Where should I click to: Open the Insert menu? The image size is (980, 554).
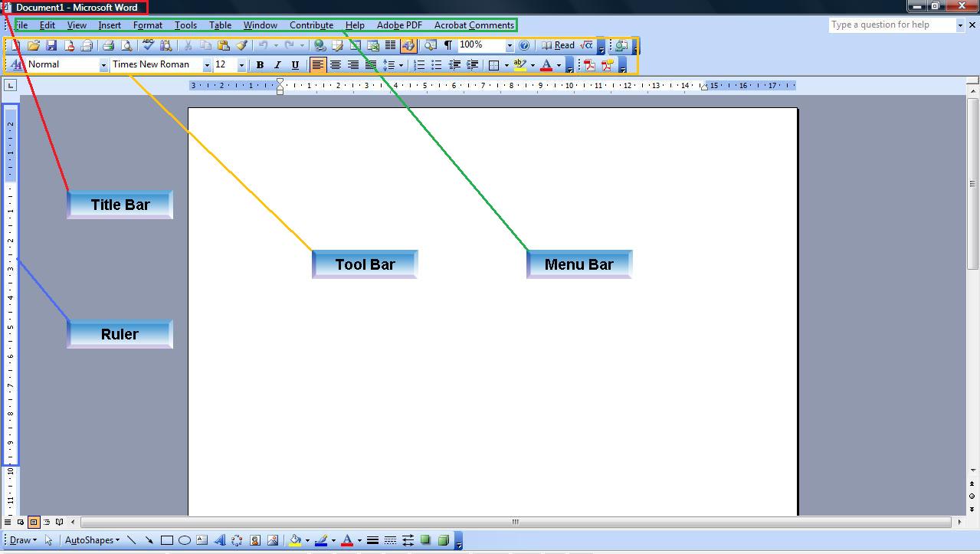coord(110,25)
